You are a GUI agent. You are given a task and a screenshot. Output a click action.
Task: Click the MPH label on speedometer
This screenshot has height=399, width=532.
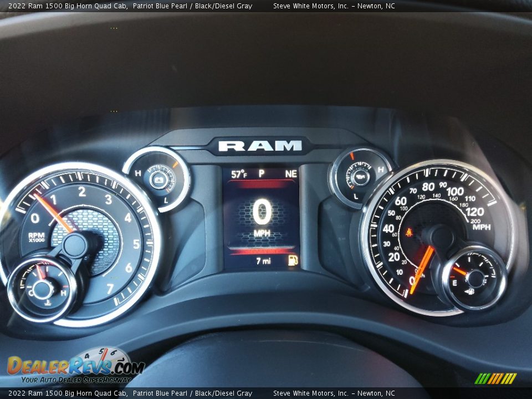(482, 227)
